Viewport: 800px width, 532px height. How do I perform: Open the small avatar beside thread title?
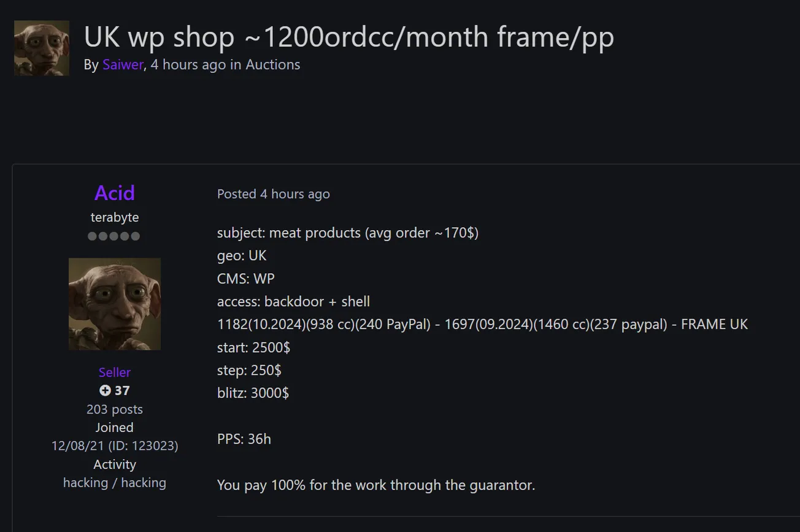click(42, 48)
